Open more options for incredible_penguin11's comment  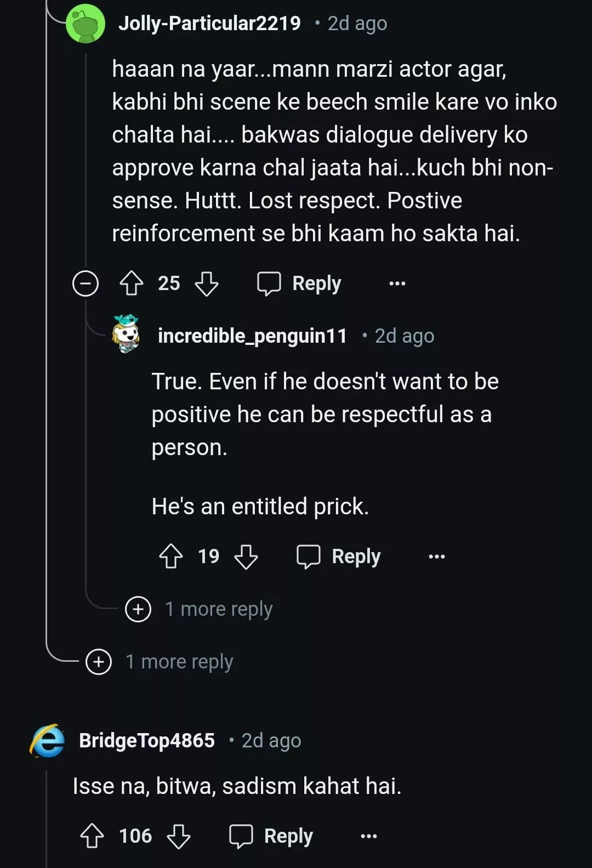[436, 557]
